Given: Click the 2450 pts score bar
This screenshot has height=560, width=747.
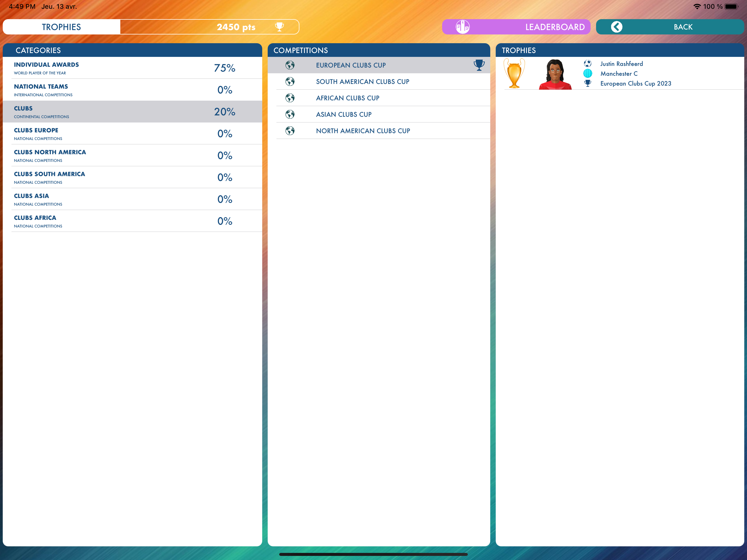Looking at the screenshot, I should pyautogui.click(x=210, y=27).
